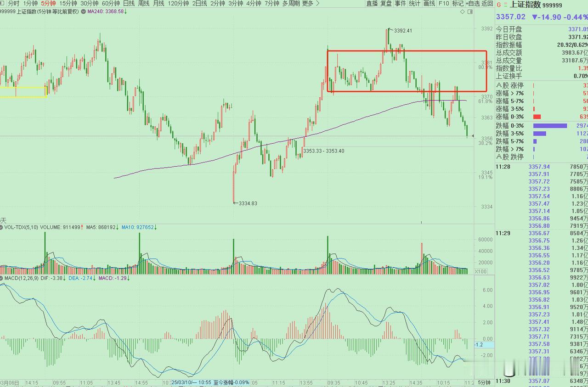Activate the 画线 drawing tool button

[429, 4]
